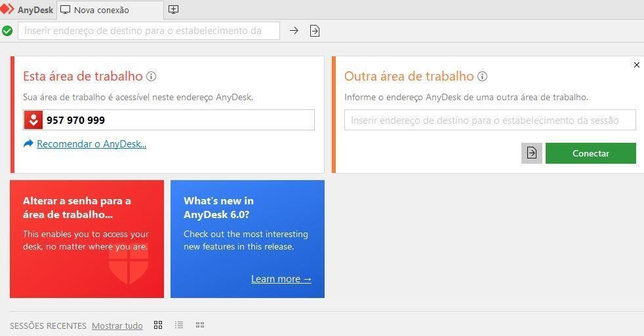Click the red AnyDesk icon beside 957 970 999
The image size is (644, 336).
pyautogui.click(x=33, y=120)
